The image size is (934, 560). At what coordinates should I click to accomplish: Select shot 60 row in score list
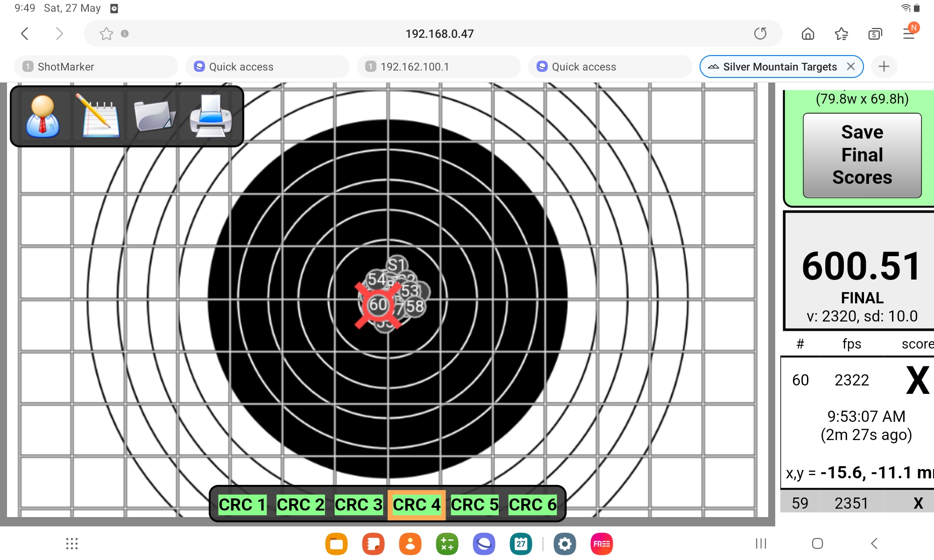click(x=857, y=422)
